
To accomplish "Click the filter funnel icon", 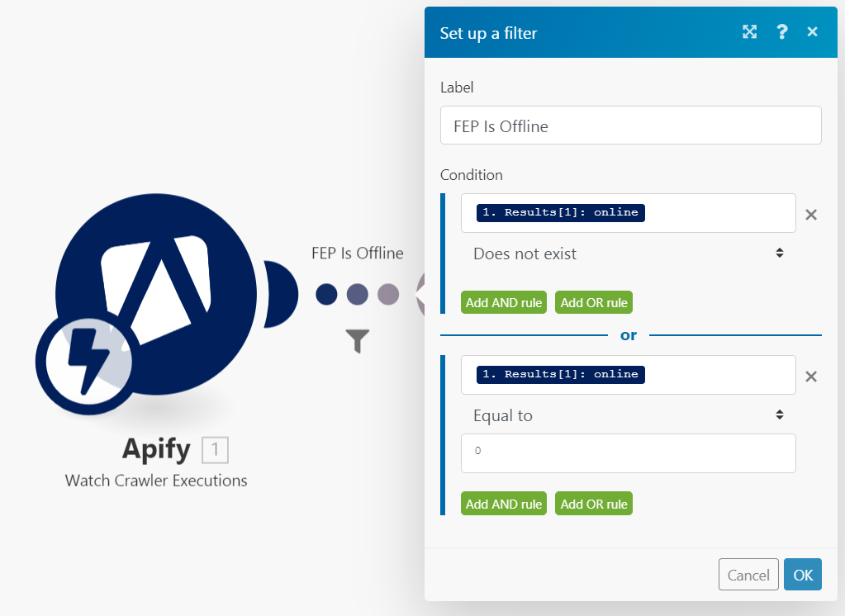I will (357, 340).
